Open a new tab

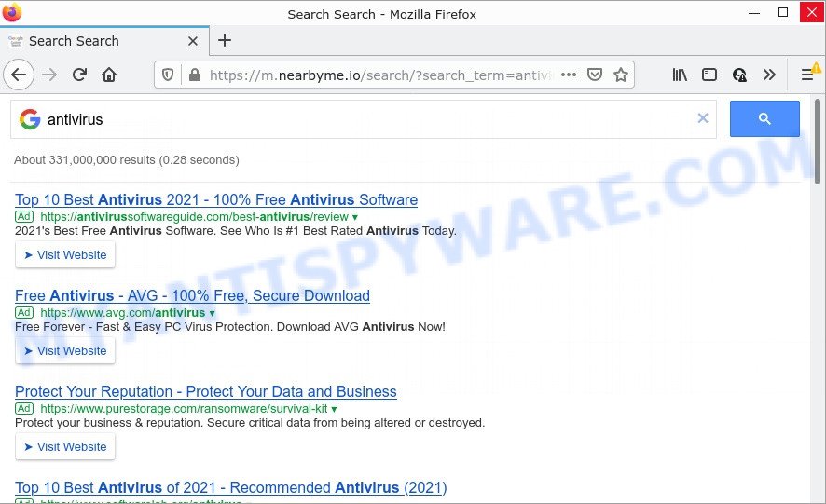pos(225,40)
